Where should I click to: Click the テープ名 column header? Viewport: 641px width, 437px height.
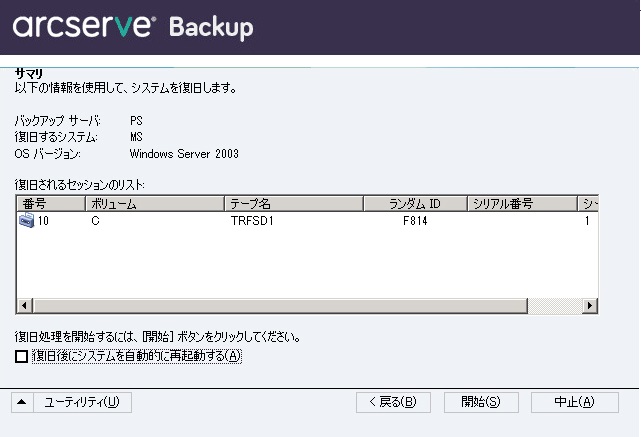click(x=294, y=204)
